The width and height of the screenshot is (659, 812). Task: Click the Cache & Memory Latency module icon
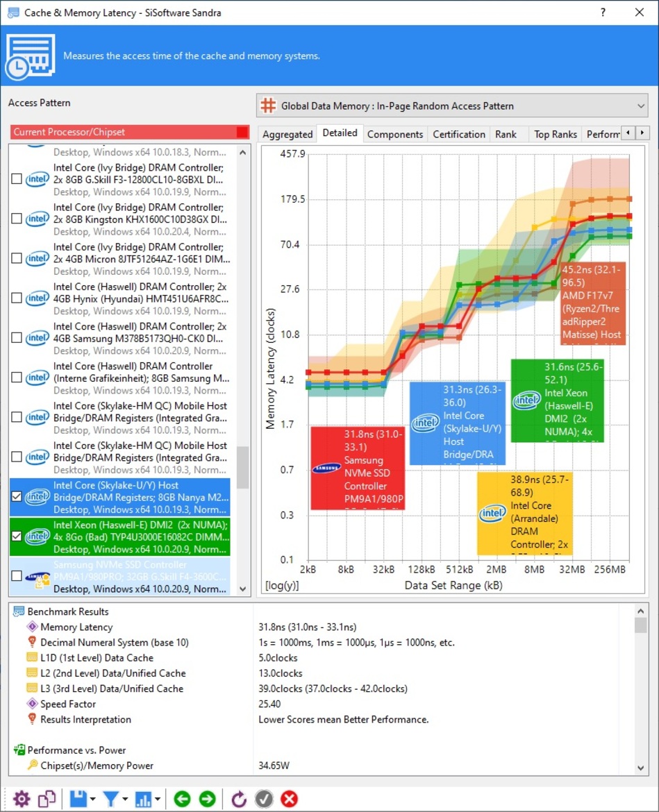pos(31,56)
